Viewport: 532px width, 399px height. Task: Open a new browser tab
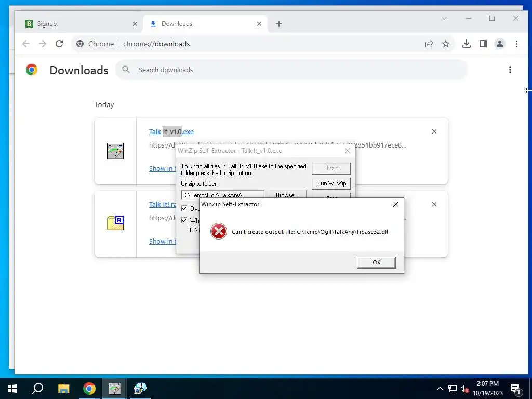(279, 24)
